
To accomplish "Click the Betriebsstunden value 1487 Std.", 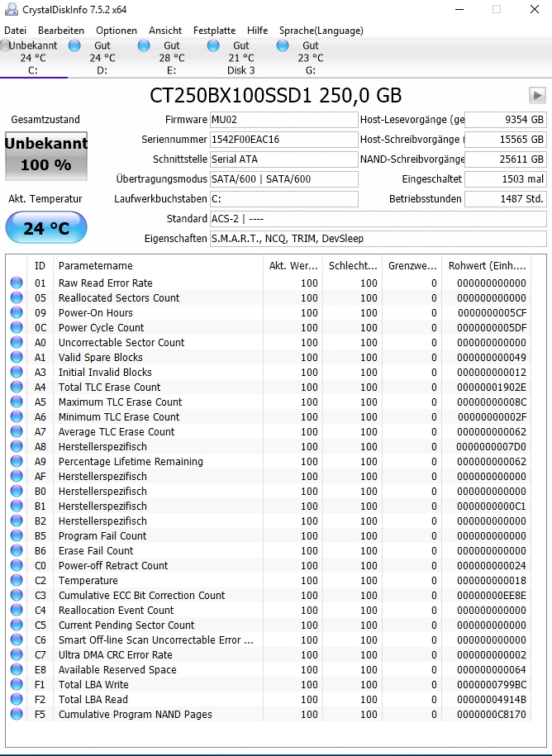I will tap(506, 198).
